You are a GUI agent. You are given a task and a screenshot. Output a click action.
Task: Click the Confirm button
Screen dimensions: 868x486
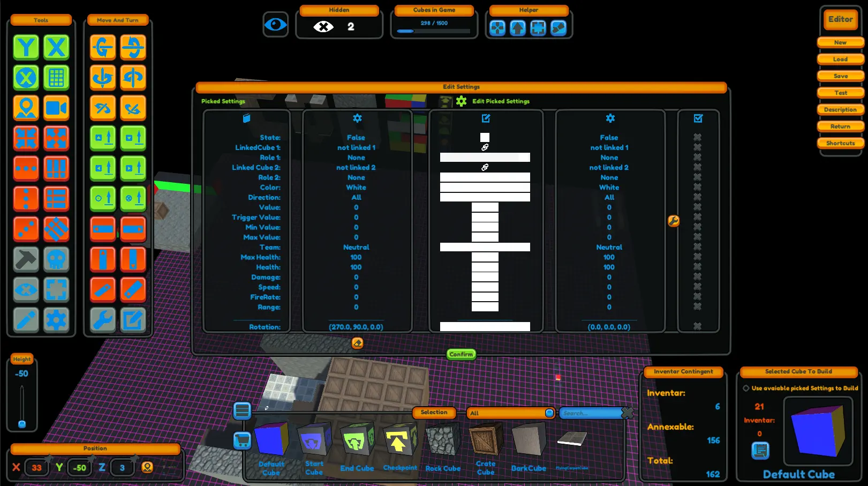pos(461,354)
